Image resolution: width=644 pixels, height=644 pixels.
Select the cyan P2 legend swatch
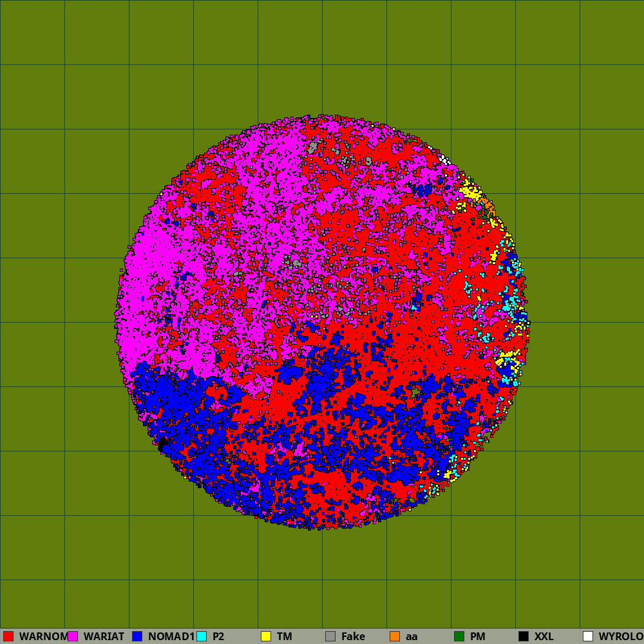202,636
